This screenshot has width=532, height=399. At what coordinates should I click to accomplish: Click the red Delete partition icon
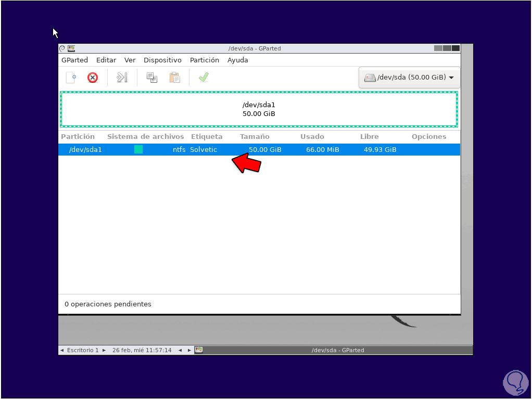tap(93, 78)
